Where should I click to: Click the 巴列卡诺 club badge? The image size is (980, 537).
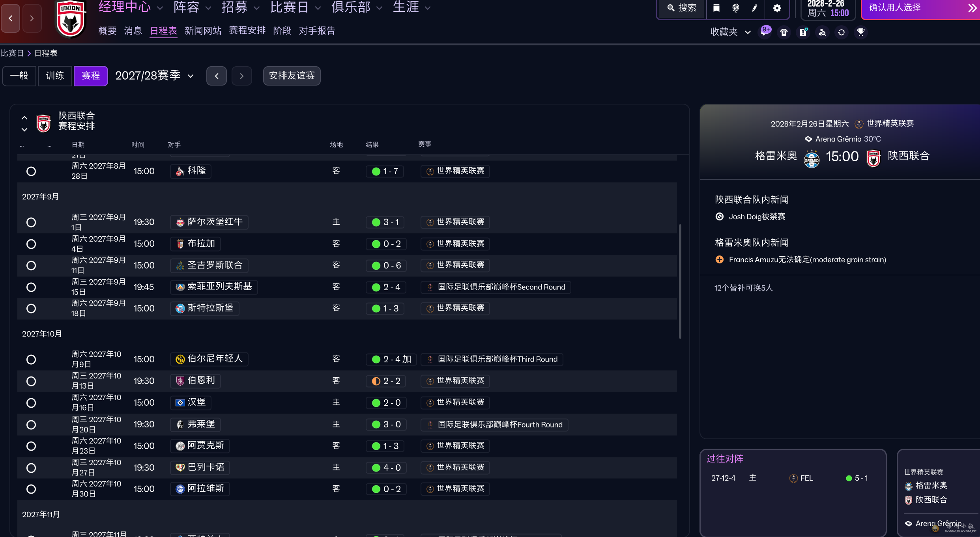pos(180,468)
